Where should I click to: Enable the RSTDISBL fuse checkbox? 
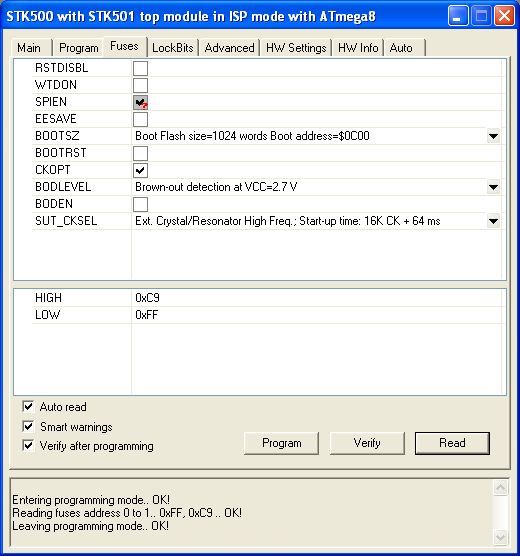[x=140, y=68]
